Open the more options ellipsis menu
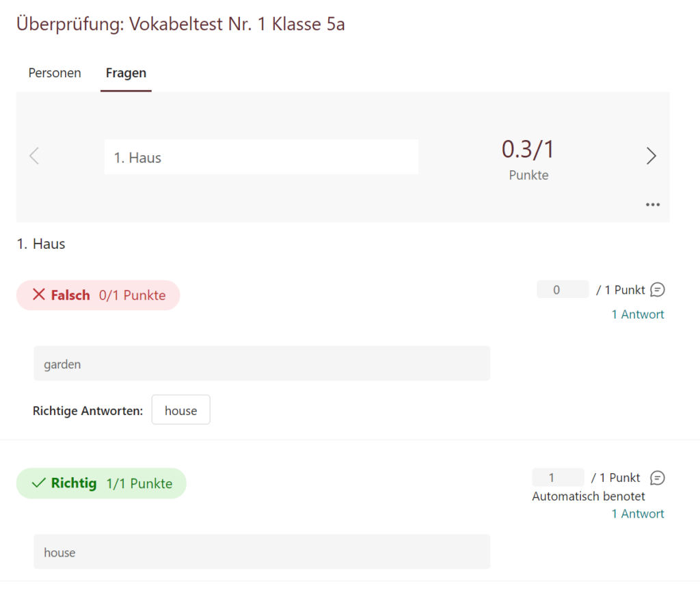This screenshot has width=700, height=590. pos(652,204)
